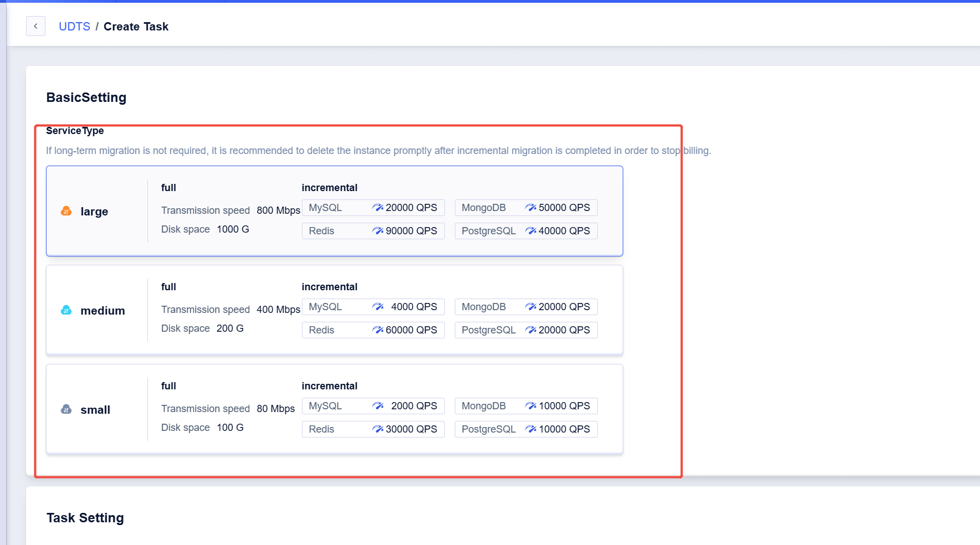This screenshot has width=980, height=545.
Task: Click gauge icon in small PostgreSQL box
Action: (x=531, y=429)
